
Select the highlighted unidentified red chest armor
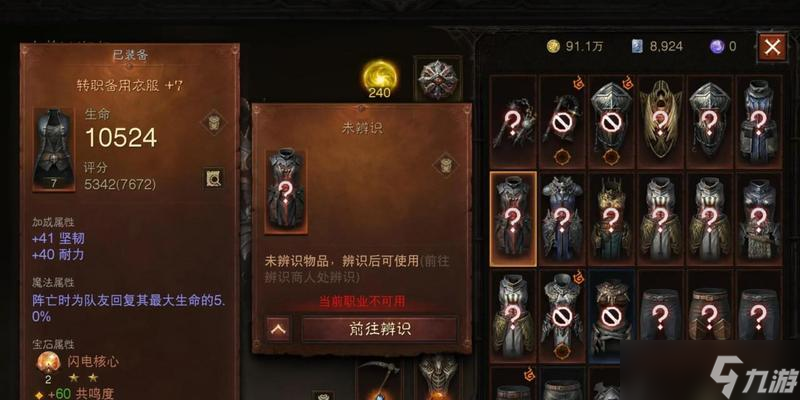(x=513, y=219)
